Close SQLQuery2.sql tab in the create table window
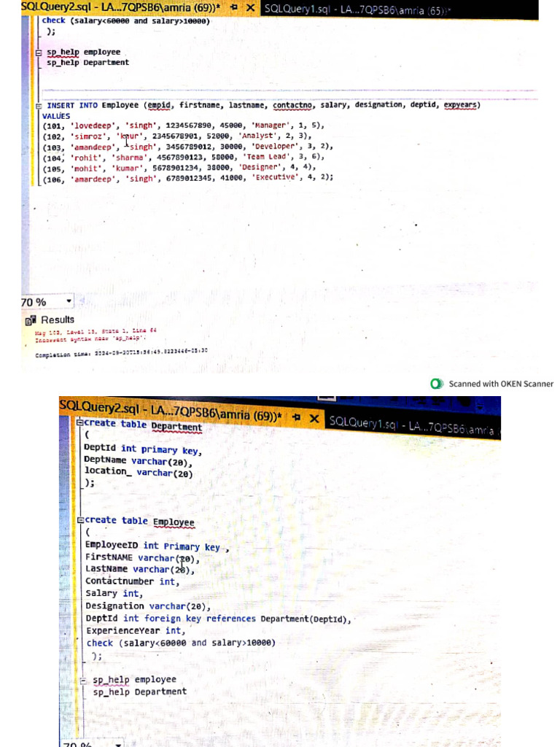Image resolution: width=560 pixels, height=747 pixels. (314, 418)
